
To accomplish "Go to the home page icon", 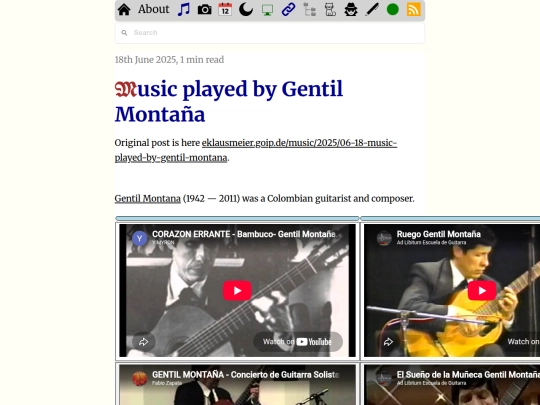I will (x=124, y=10).
